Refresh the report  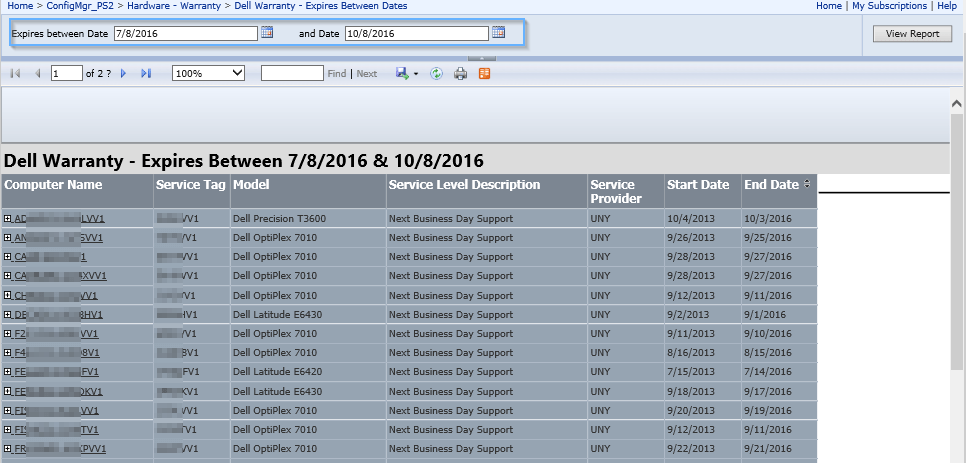(437, 73)
